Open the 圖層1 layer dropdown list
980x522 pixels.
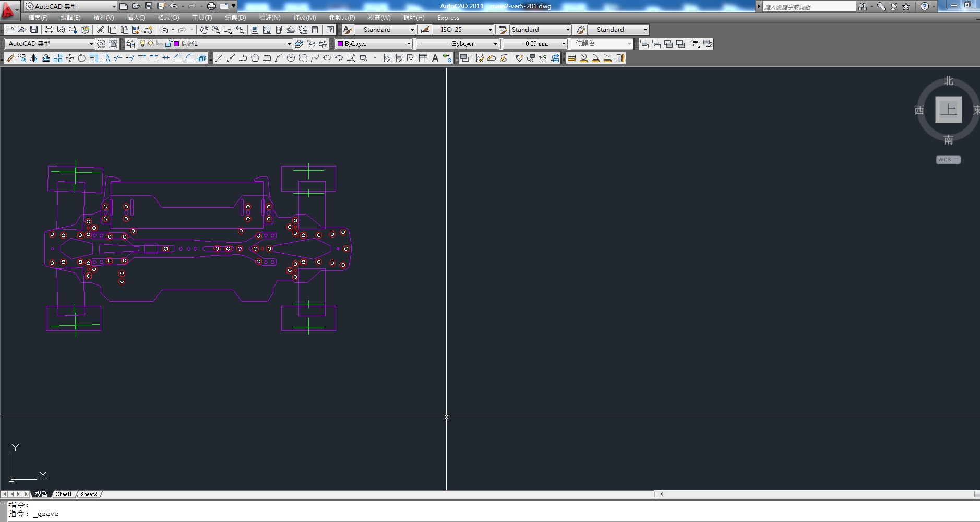tap(215, 44)
